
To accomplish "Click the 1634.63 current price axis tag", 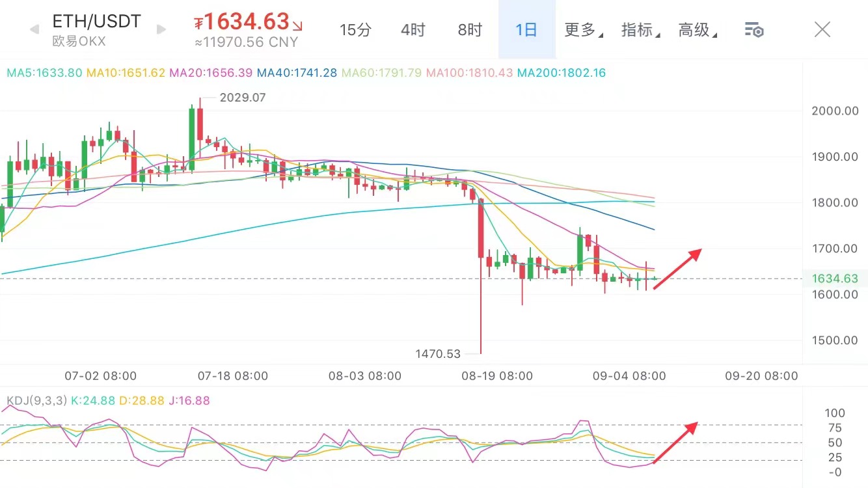I will pyautogui.click(x=835, y=278).
